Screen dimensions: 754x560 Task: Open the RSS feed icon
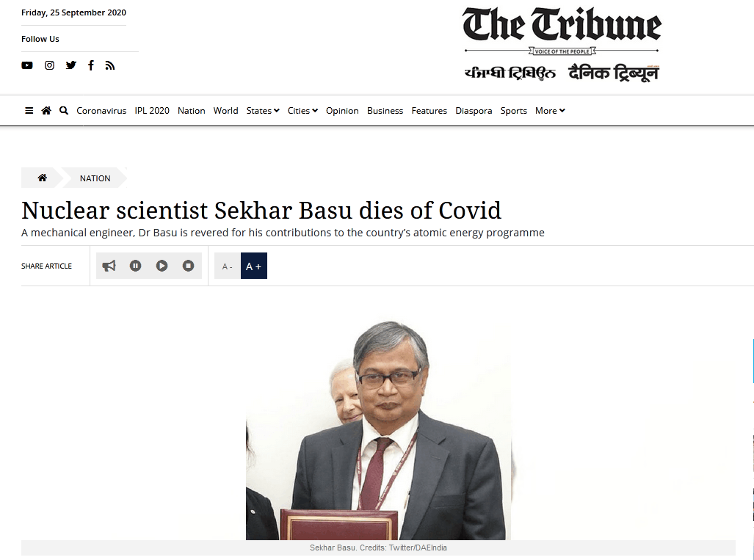[x=110, y=65]
